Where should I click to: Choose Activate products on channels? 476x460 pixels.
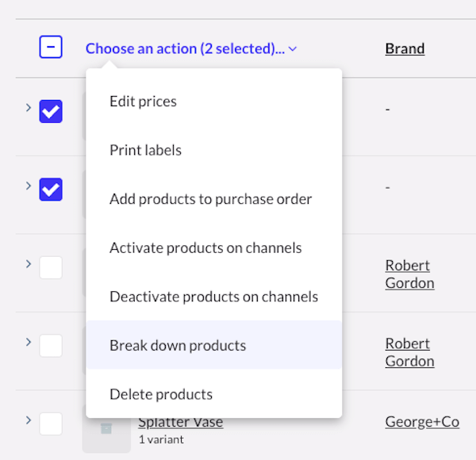pos(205,247)
